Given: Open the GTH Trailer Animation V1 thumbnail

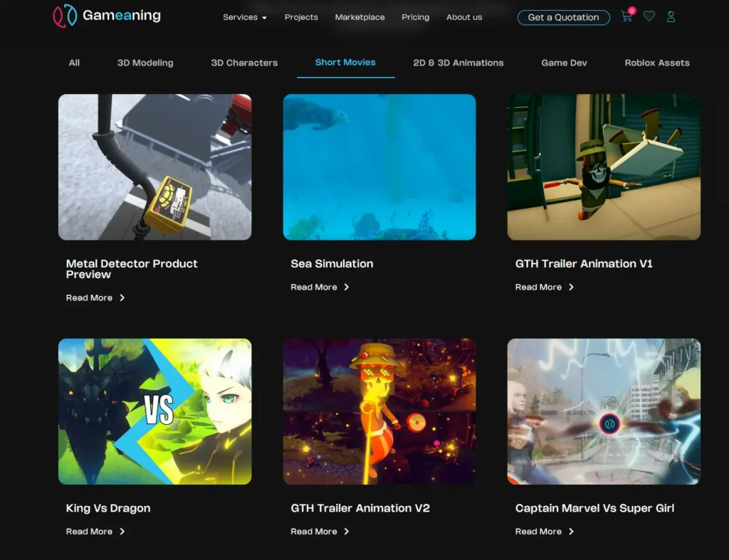Looking at the screenshot, I should [x=604, y=167].
